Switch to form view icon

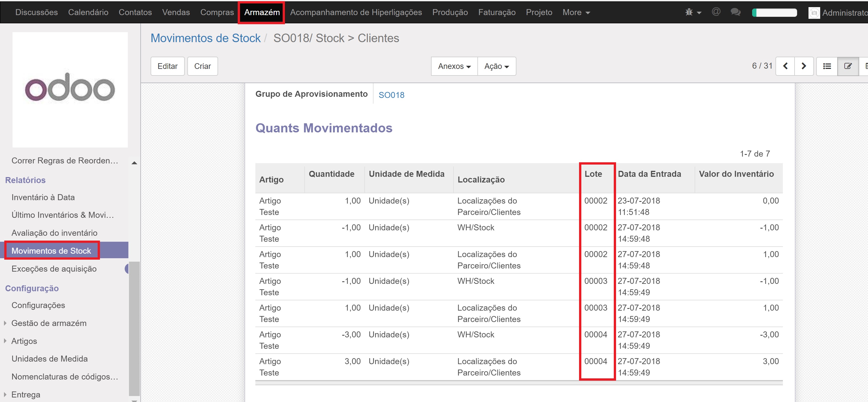point(848,66)
